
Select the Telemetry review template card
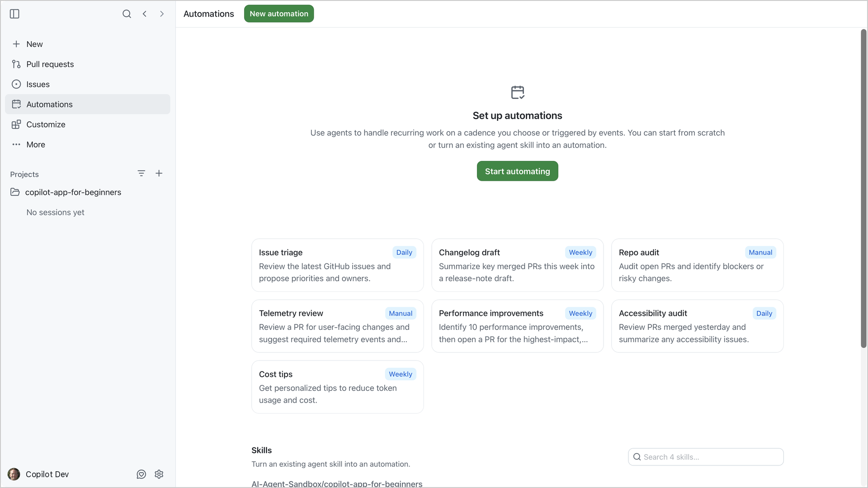tap(338, 326)
